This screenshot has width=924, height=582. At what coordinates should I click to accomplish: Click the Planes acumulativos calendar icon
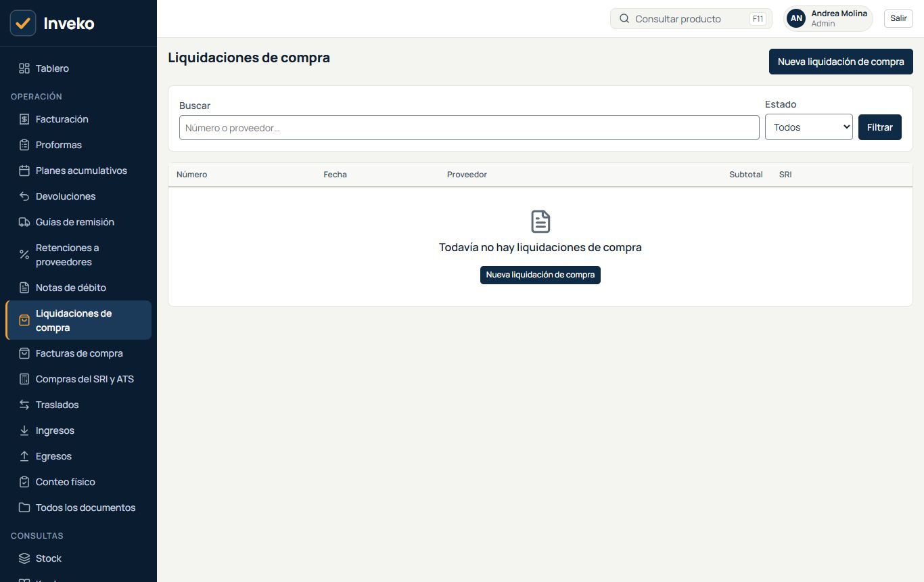coord(24,171)
